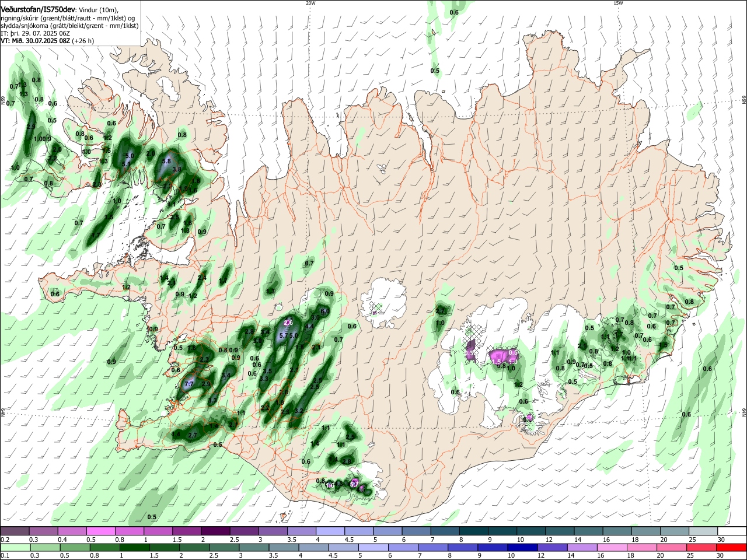Screen dimensions: 747x560
Task: Pick the bright pink snow swatch labeled 0.5
Action: [x=100, y=531]
